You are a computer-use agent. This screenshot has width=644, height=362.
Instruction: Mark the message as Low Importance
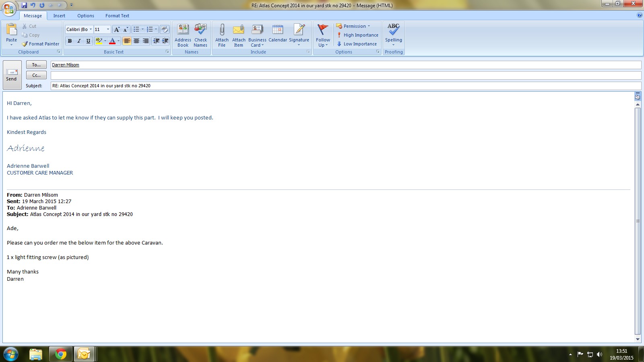pos(357,44)
